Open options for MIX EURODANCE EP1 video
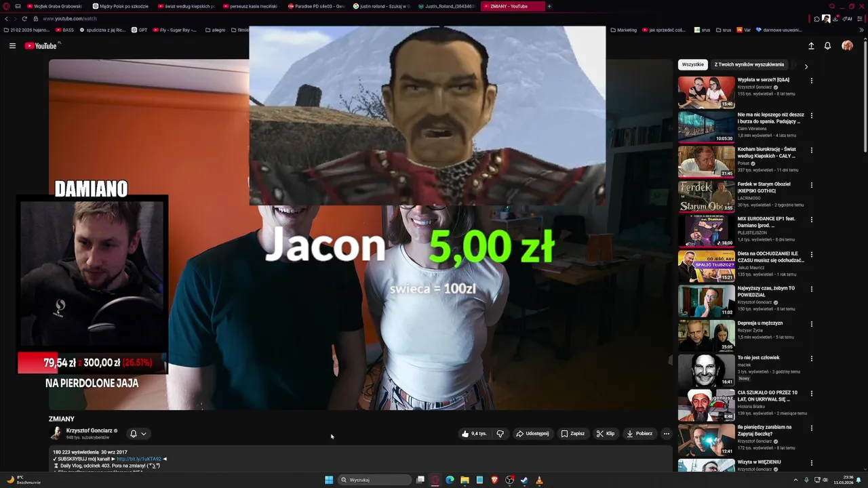 [811, 220]
